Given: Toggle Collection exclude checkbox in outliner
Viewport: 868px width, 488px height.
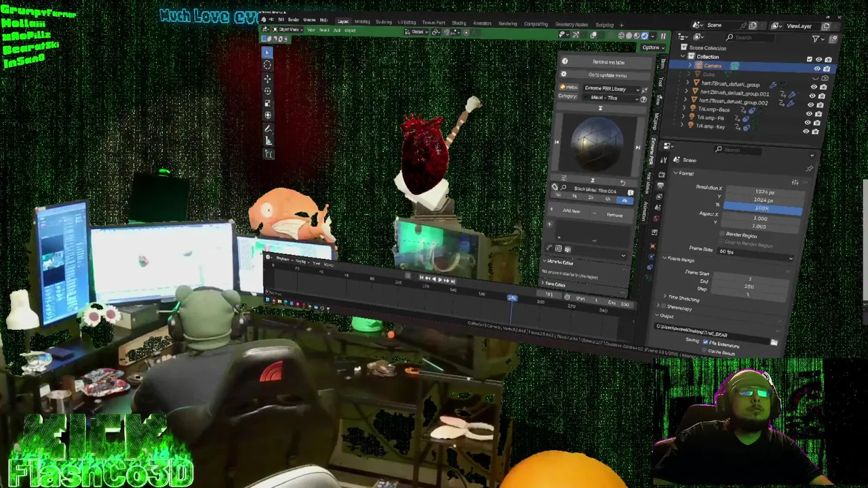Looking at the screenshot, I should (809, 60).
